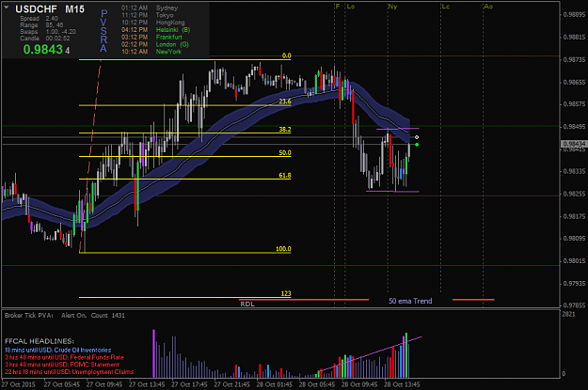Image resolution: width=588 pixels, height=390 pixels.
Task: Open the Federal Funds Rate headline
Action: point(64,357)
